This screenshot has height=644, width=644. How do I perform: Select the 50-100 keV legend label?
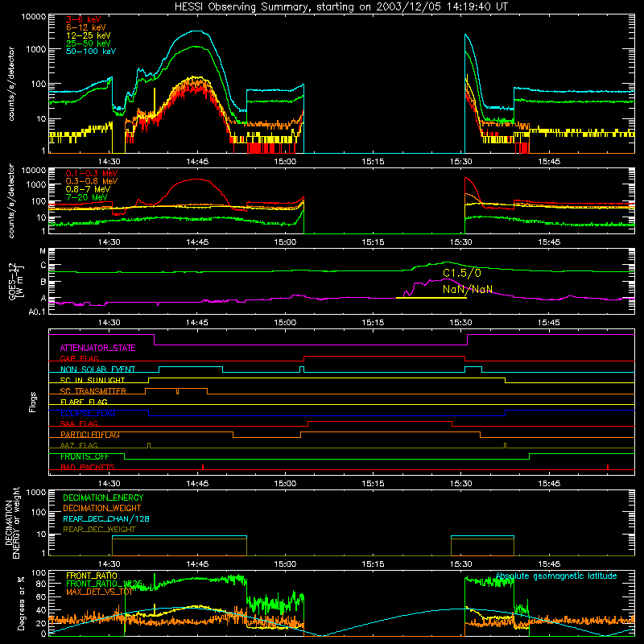90,52
